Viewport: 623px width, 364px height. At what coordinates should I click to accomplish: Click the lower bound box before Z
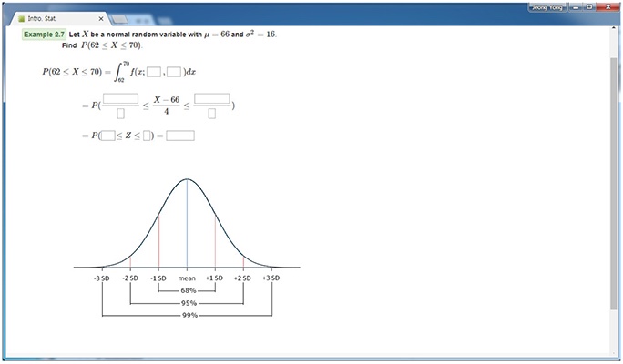click(107, 136)
